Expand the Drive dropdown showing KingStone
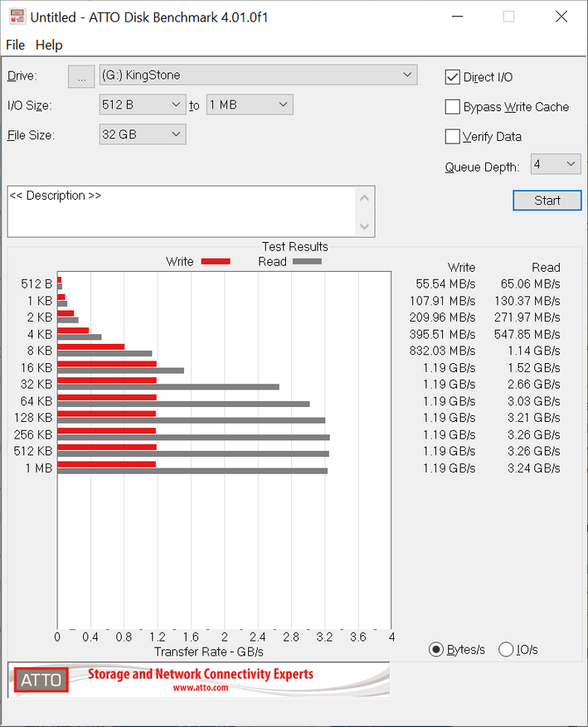The height and width of the screenshot is (727, 588). 258,75
